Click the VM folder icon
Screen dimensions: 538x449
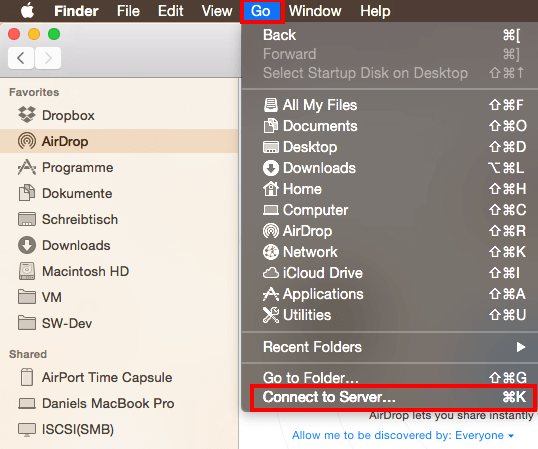27,297
